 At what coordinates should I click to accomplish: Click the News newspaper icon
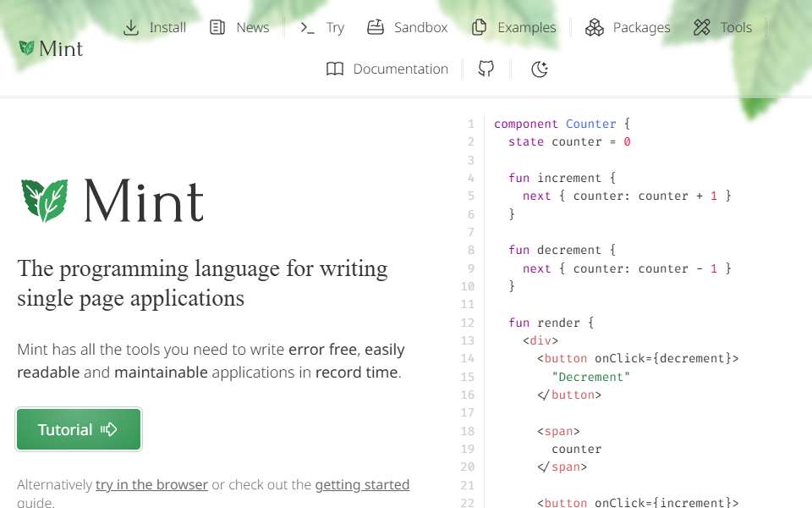click(217, 27)
